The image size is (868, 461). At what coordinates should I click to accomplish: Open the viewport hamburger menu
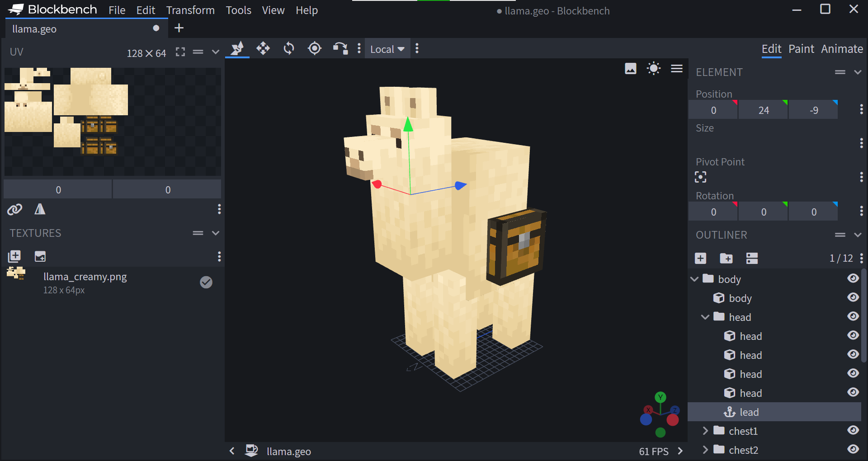[x=677, y=69]
